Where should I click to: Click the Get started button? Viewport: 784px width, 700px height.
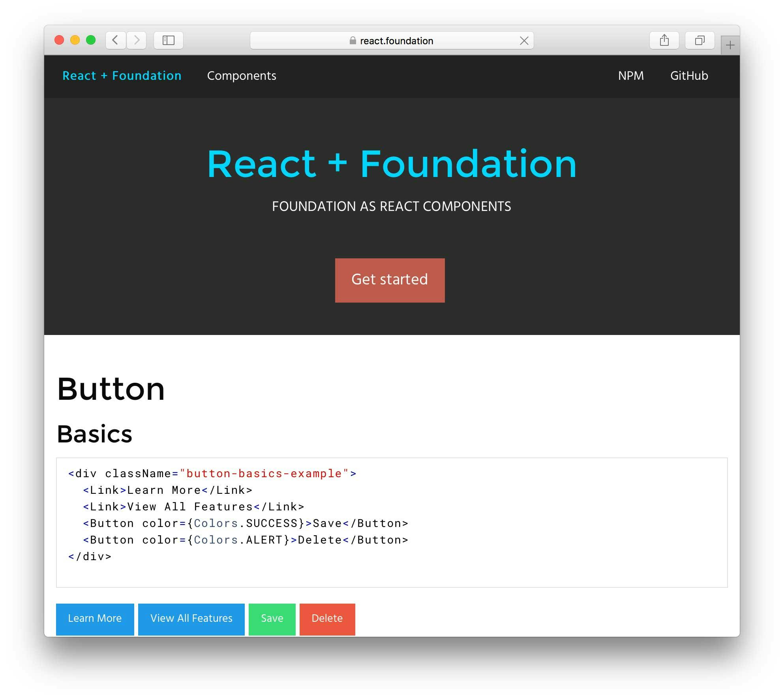pyautogui.click(x=391, y=279)
